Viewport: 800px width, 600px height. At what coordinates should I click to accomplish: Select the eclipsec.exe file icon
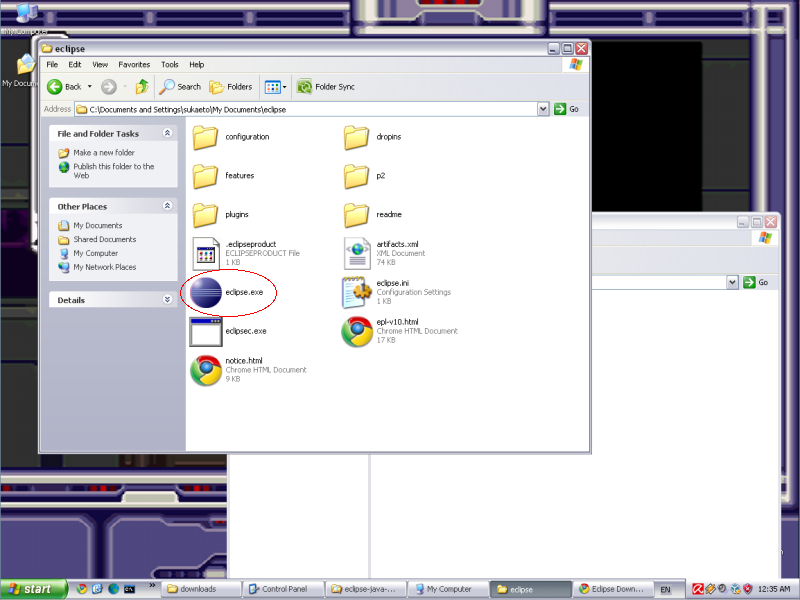point(205,330)
